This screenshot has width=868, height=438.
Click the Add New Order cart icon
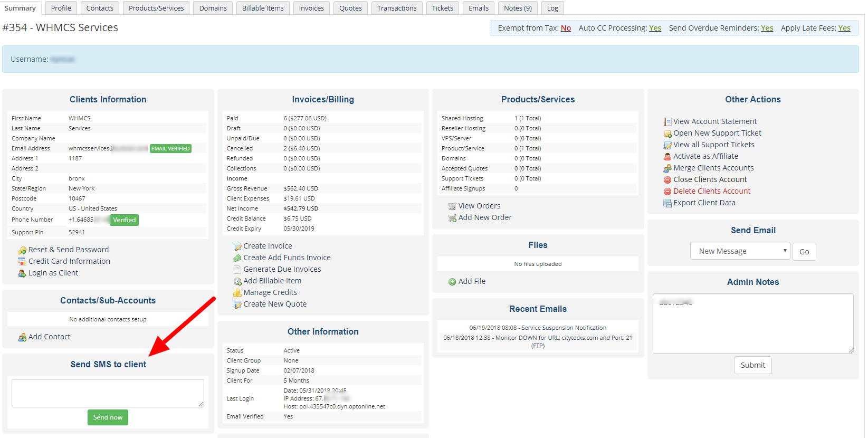click(452, 218)
